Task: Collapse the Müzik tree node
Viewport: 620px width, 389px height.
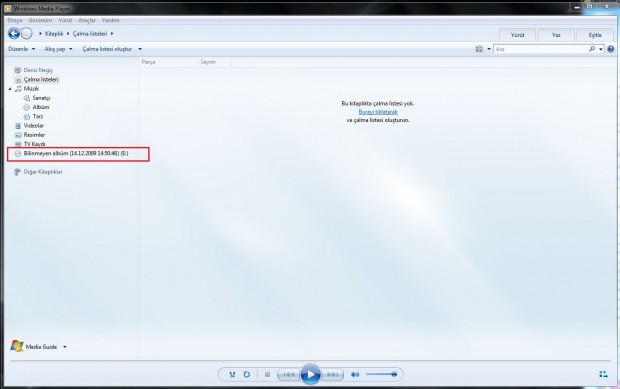Action: pos(10,89)
